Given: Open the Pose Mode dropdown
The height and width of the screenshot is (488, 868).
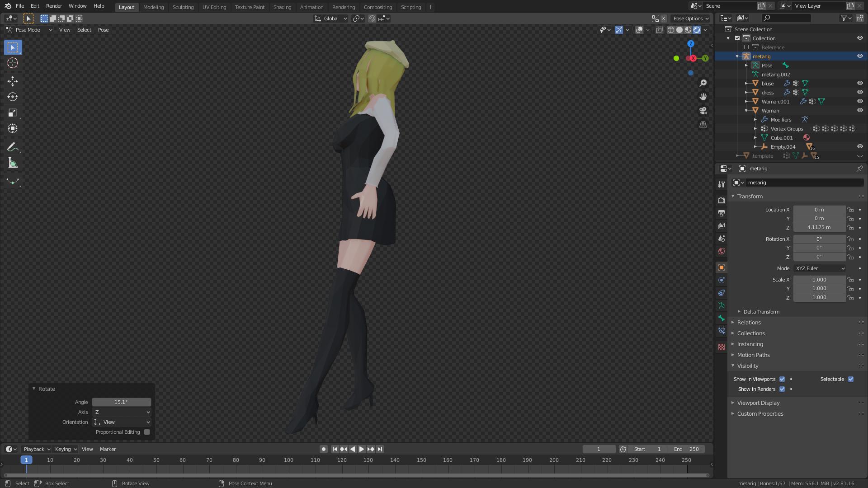Looking at the screenshot, I should [x=29, y=30].
